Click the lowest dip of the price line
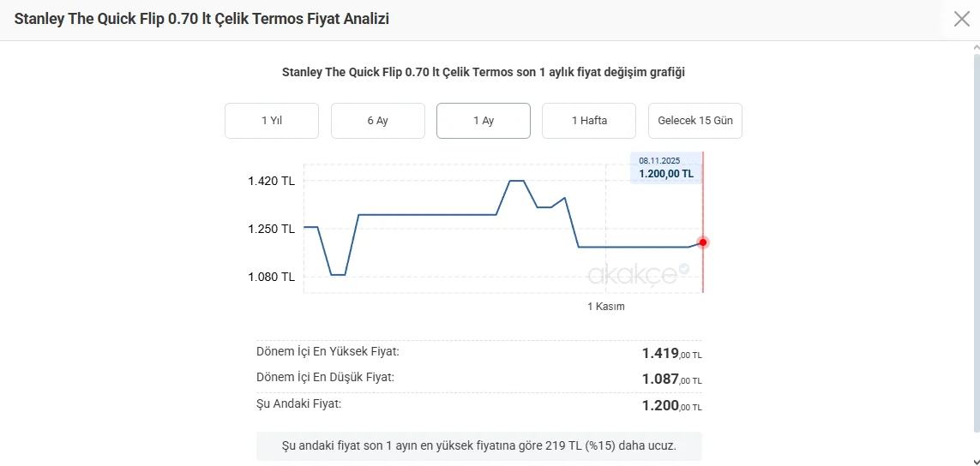 pyautogui.click(x=338, y=275)
